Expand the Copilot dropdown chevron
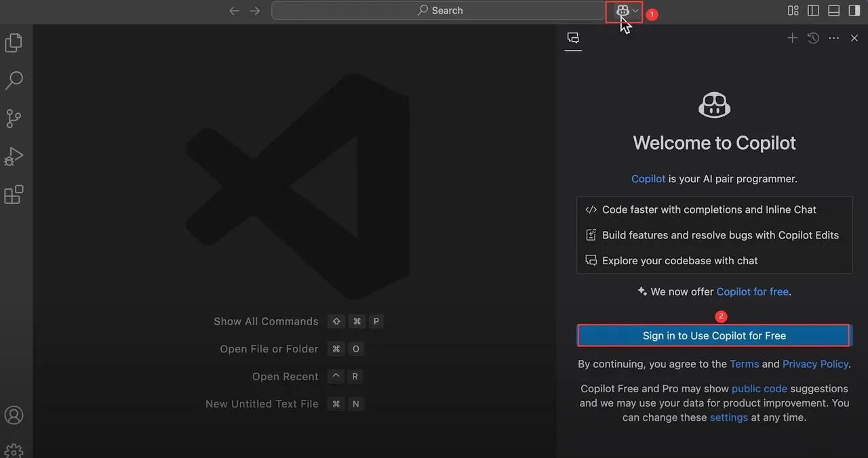 [635, 11]
